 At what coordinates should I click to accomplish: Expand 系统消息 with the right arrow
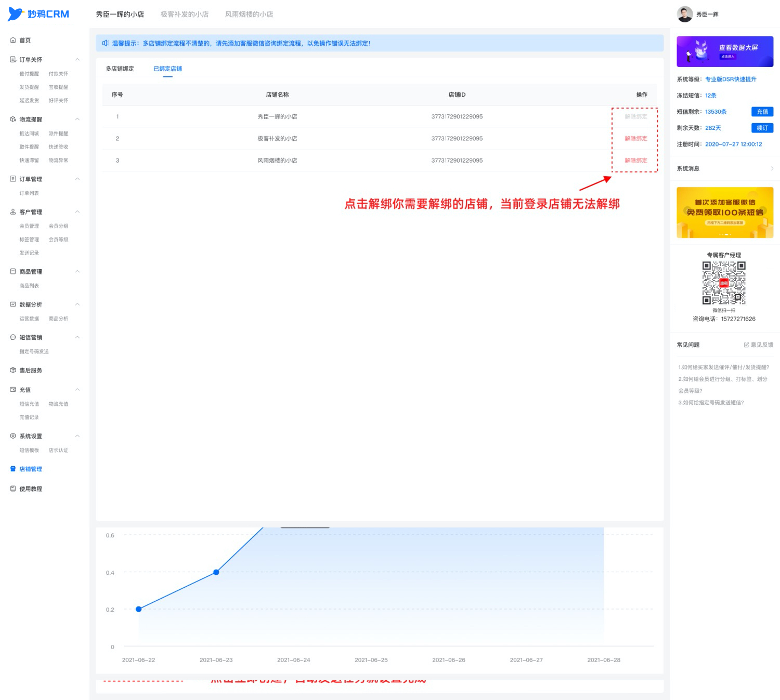(x=772, y=168)
